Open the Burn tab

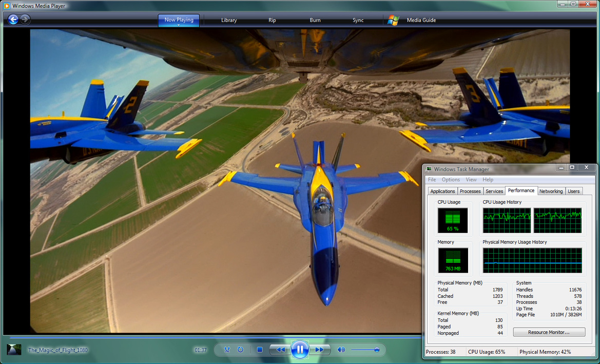coord(315,21)
